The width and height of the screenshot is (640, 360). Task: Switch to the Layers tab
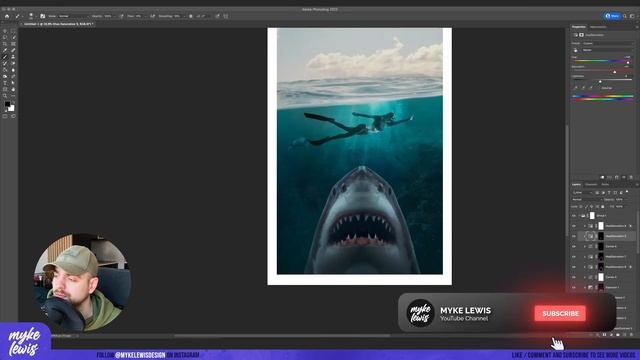576,184
